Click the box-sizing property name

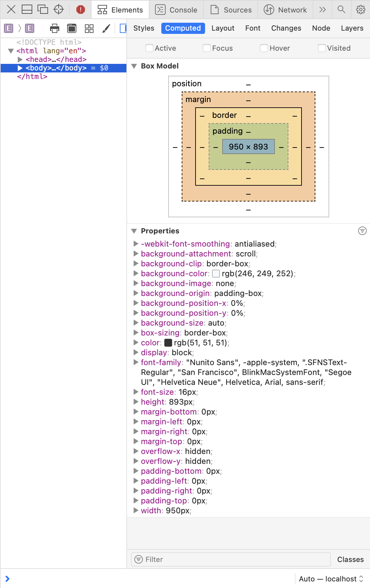160,333
